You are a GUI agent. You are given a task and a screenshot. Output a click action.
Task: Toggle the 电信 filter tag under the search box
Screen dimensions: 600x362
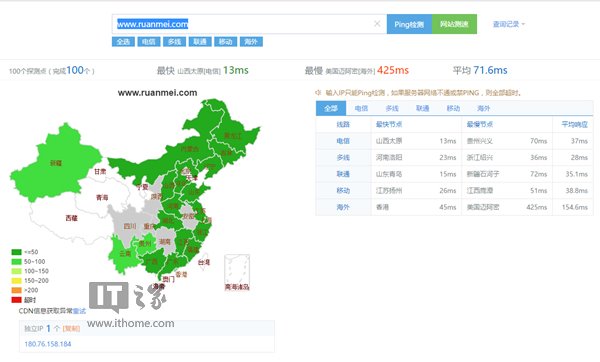pos(149,42)
